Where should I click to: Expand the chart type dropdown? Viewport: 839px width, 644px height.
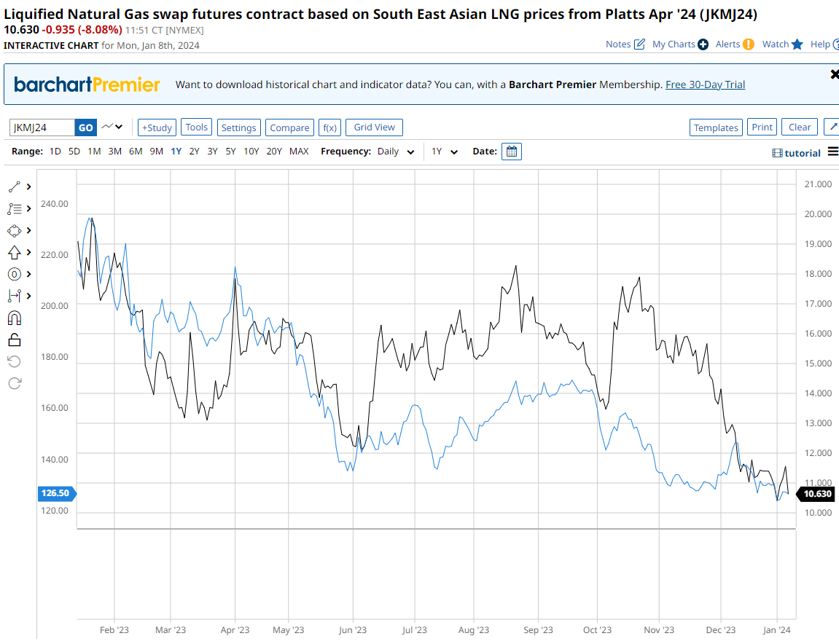[112, 127]
